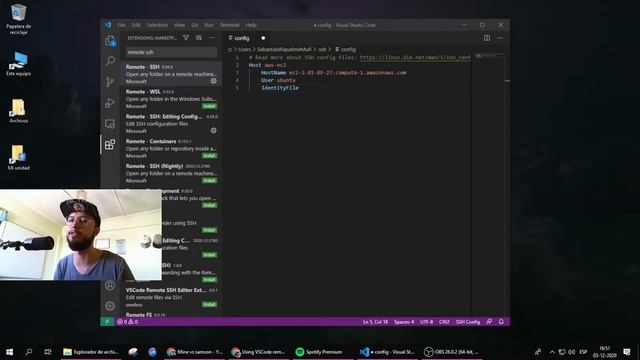Change line ending via CRLF status item
The height and width of the screenshot is (360, 640).
444,322
